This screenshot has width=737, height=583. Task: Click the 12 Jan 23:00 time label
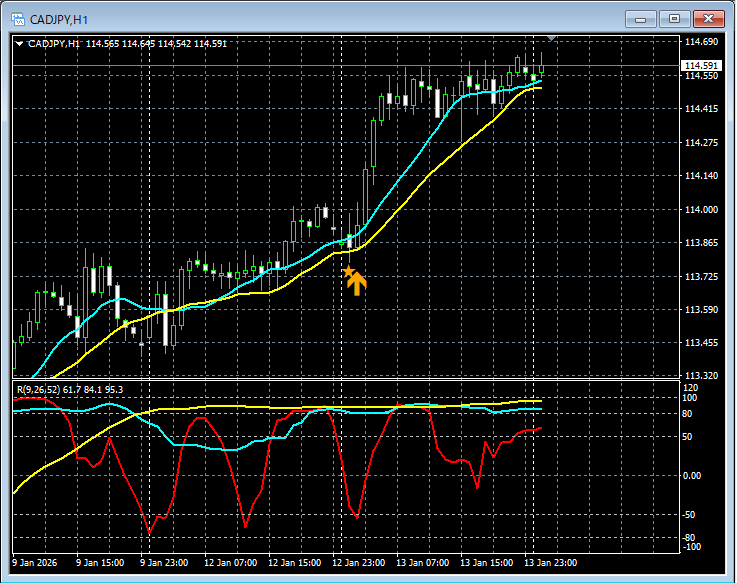tap(359, 563)
